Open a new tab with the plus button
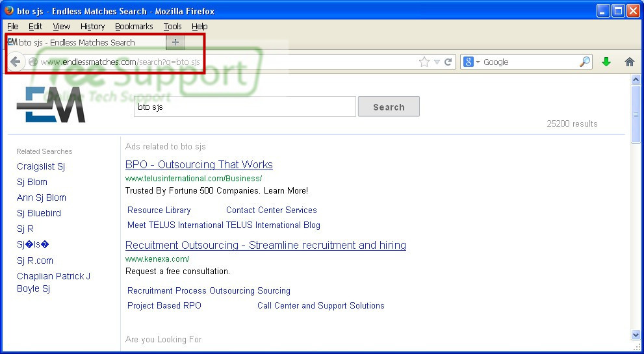The image size is (644, 354). point(175,42)
